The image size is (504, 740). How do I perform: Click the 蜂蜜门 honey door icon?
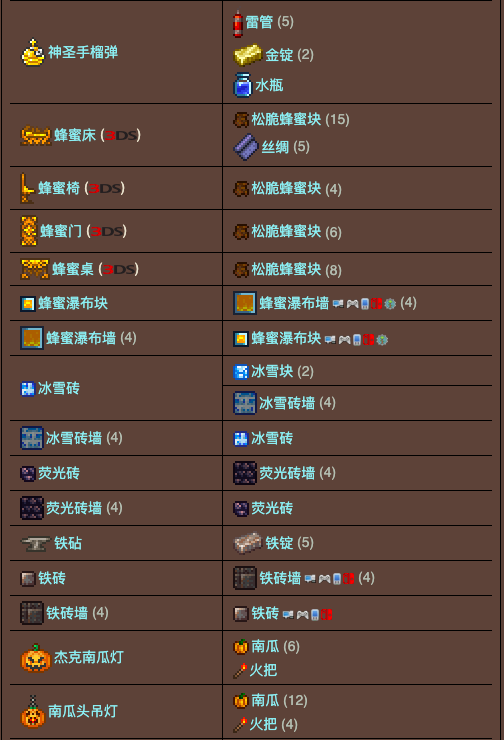29,231
